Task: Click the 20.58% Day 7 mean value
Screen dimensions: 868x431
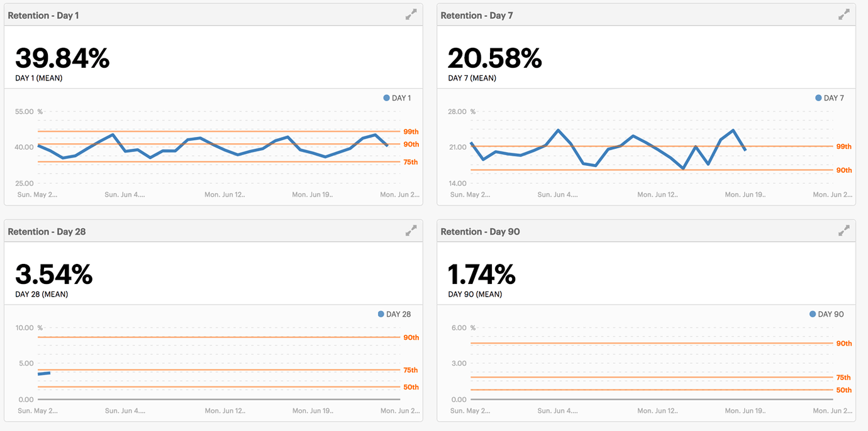Action: point(494,58)
